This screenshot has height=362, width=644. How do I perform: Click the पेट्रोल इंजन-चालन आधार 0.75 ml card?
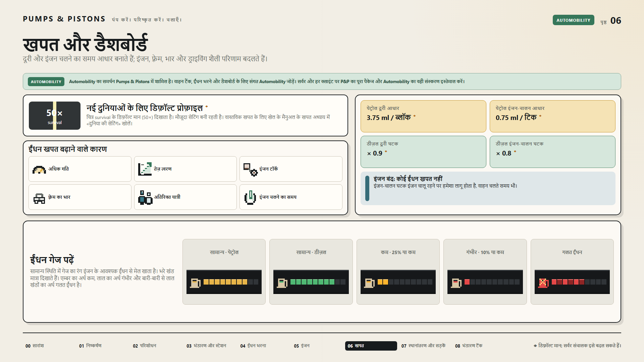click(552, 116)
